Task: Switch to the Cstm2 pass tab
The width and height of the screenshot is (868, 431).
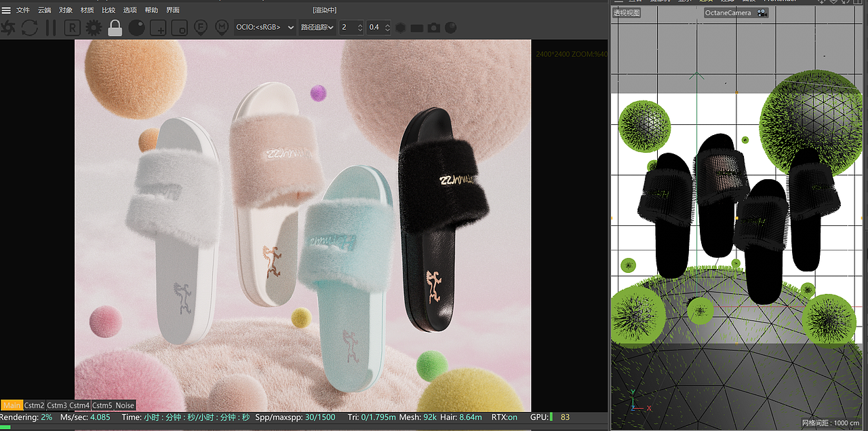Action: point(35,405)
